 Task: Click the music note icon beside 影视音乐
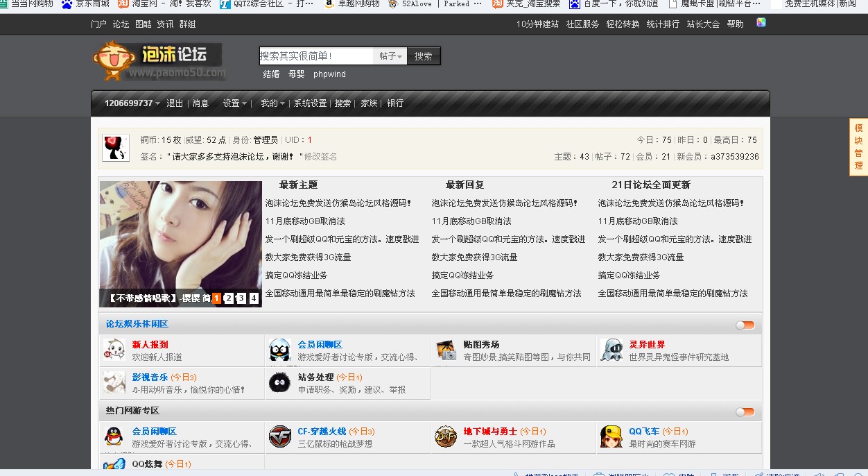point(114,382)
